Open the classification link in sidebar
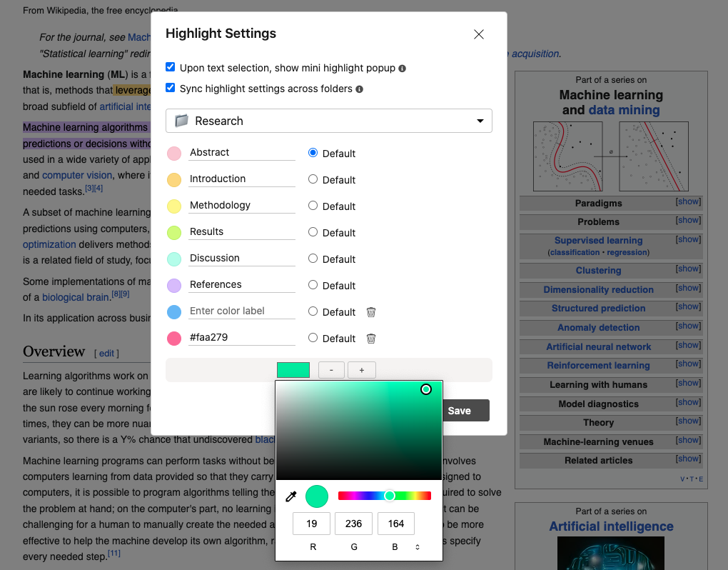 pyautogui.click(x=575, y=252)
